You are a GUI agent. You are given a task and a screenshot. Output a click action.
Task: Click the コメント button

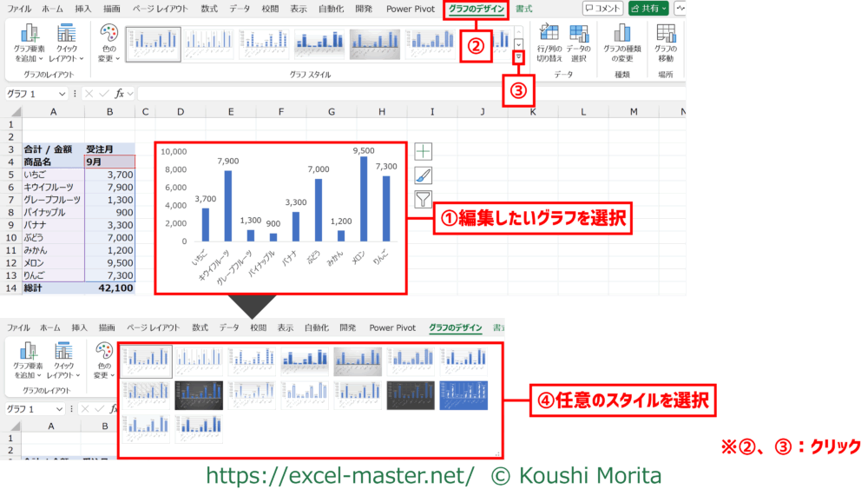pyautogui.click(x=603, y=9)
